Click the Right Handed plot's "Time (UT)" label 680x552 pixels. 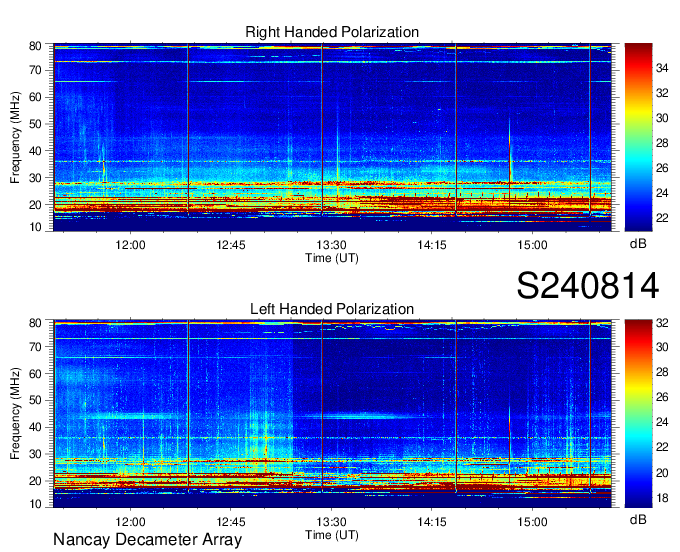pyautogui.click(x=332, y=258)
